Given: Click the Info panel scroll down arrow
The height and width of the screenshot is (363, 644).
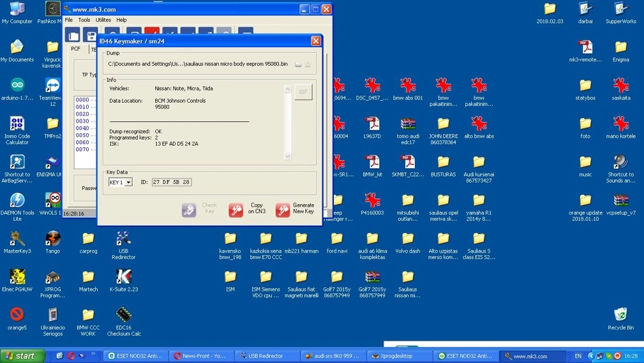Looking at the screenshot, I should 287,156.
